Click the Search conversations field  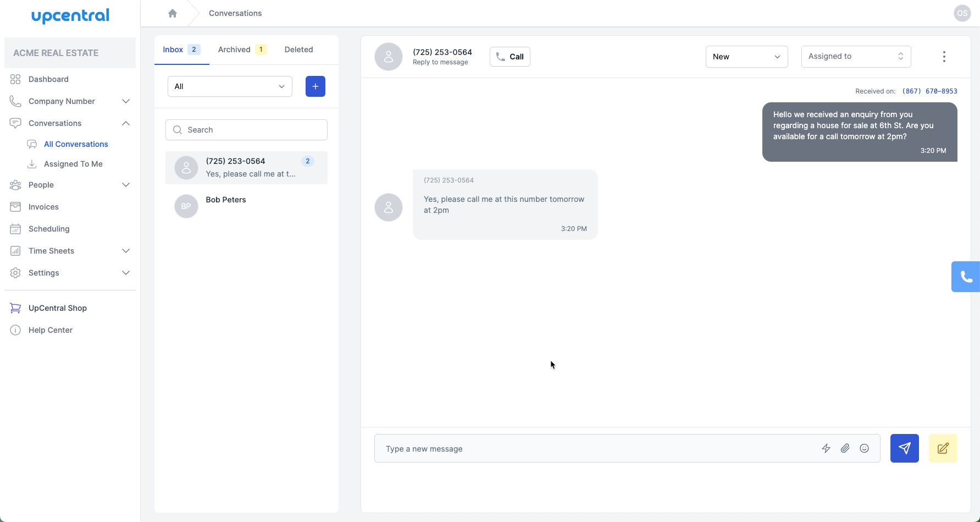click(x=246, y=129)
